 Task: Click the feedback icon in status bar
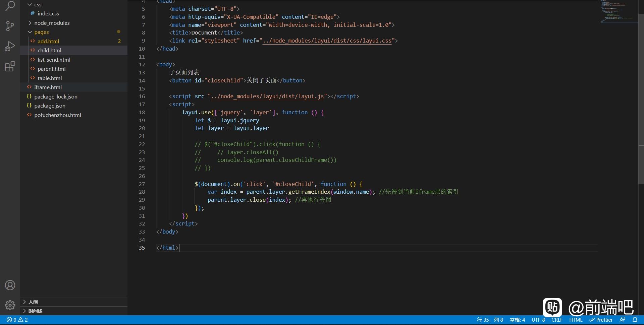[x=623, y=320]
